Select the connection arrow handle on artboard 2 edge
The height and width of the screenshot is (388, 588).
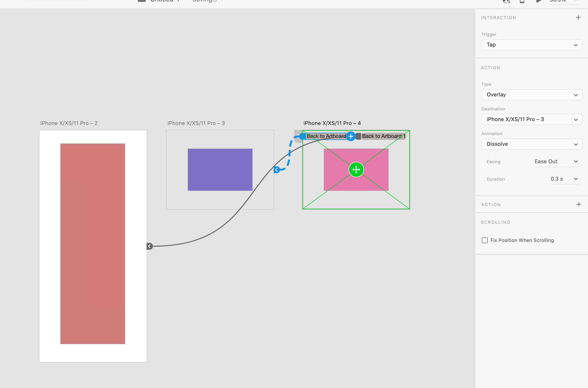click(x=150, y=246)
